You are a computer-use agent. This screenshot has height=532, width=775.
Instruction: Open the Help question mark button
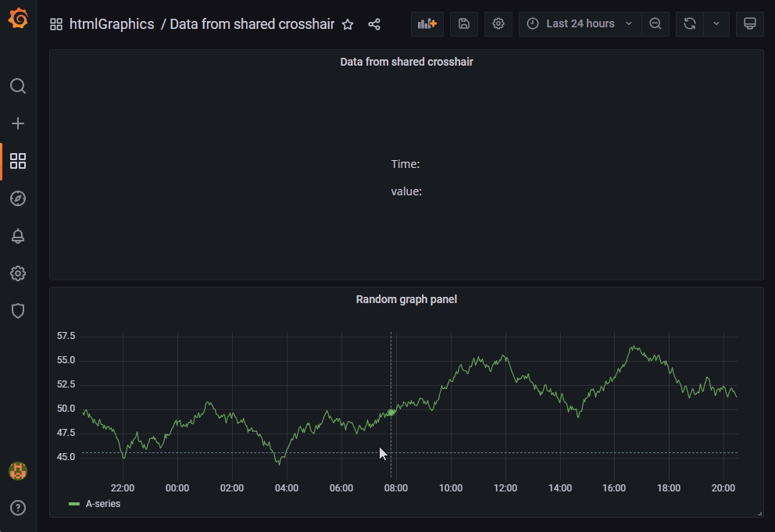[18, 508]
